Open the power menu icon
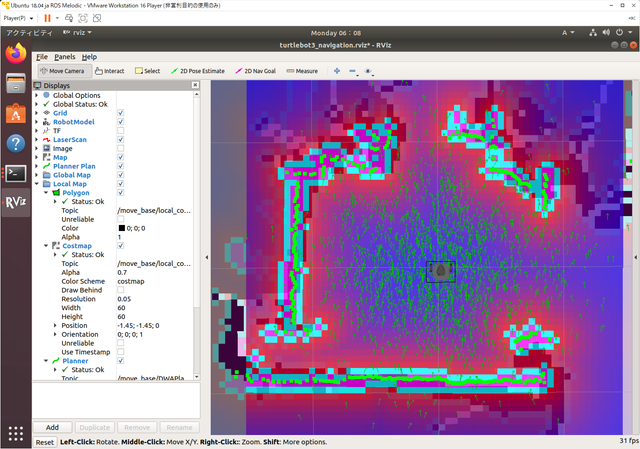Image resolution: width=640 pixels, height=449 pixels. point(619,33)
